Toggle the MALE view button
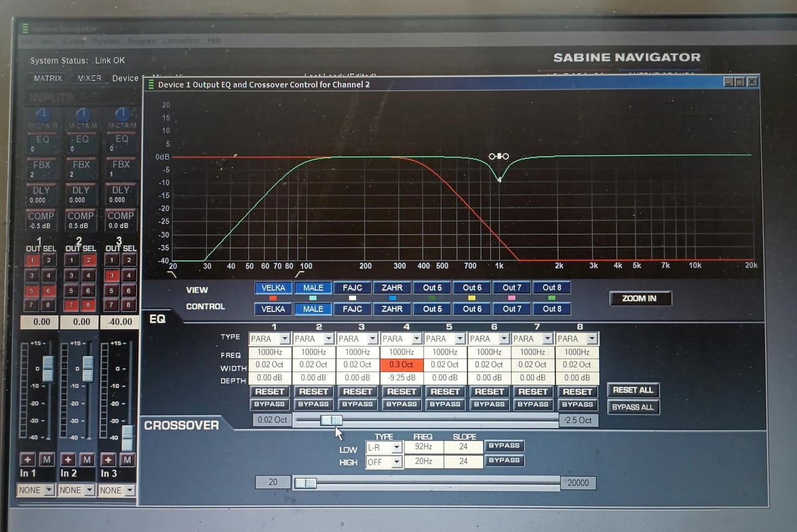Screen dimensions: 797x532 tap(313, 287)
